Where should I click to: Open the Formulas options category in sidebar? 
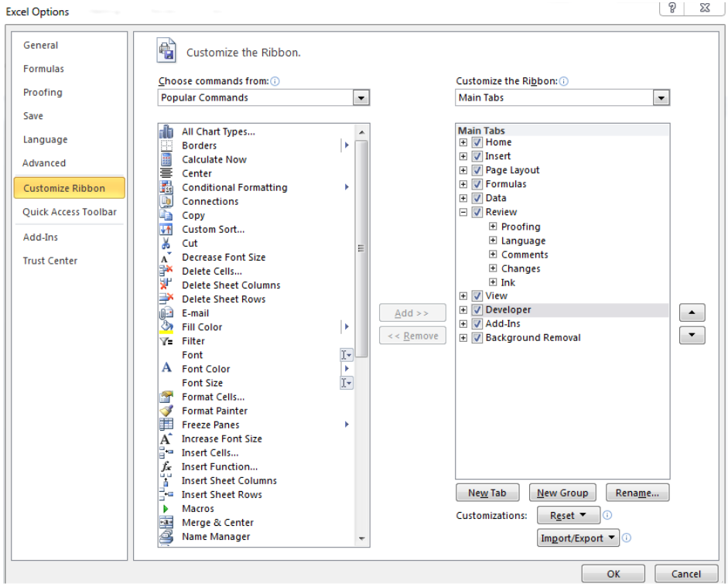coord(43,69)
